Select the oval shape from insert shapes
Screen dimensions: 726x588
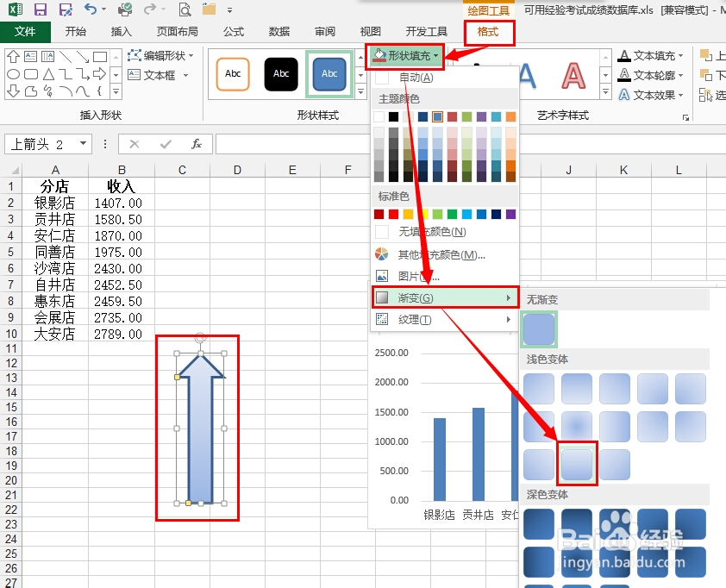(x=15, y=74)
